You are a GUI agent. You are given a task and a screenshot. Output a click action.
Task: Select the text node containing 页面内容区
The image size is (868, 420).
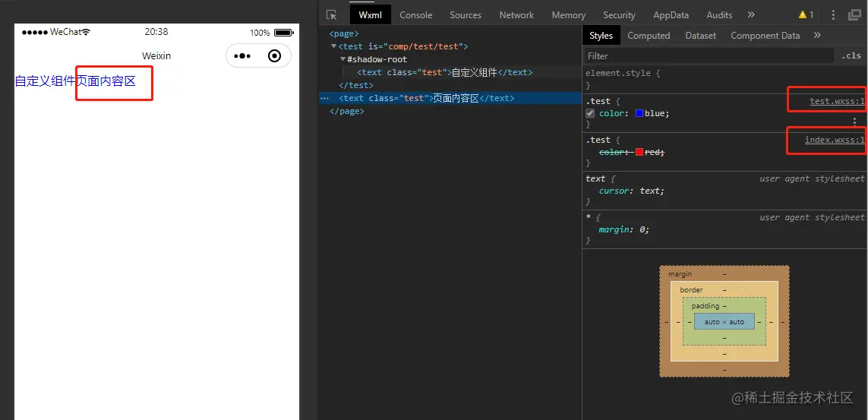click(x=426, y=99)
